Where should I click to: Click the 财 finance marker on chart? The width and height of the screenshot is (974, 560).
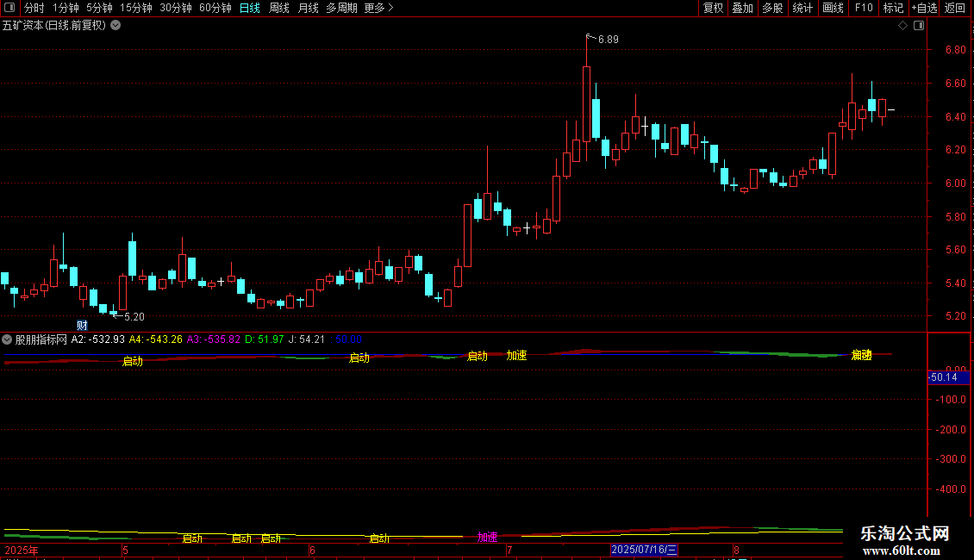coord(82,326)
